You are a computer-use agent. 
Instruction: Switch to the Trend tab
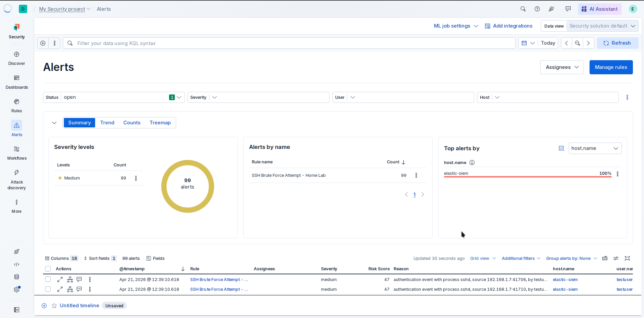(107, 123)
